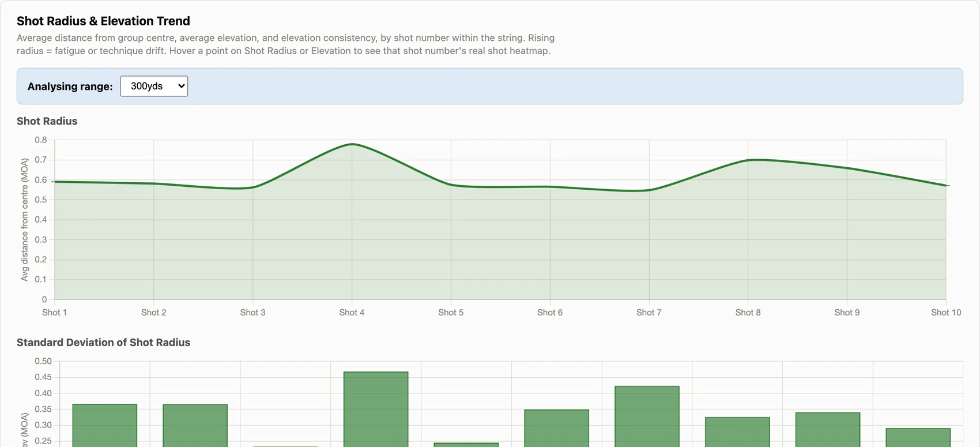Viewport: 980px width, 447px height.
Task: Click the last standard deviation bar on right
Action: (918, 437)
